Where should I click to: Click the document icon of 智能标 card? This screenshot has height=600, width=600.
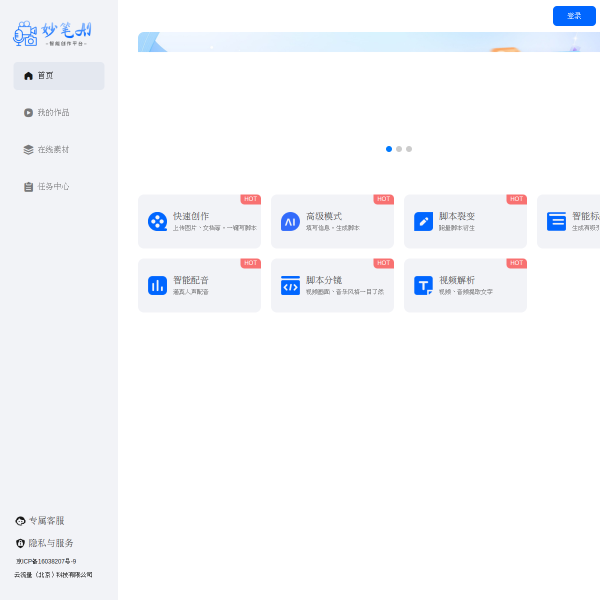[556, 221]
